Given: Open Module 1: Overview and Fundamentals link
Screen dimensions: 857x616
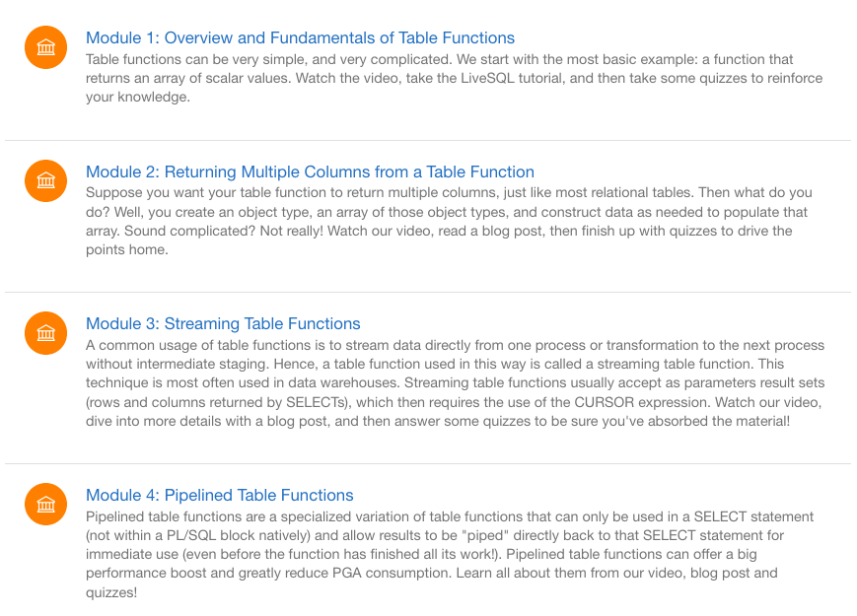Looking at the screenshot, I should (300, 38).
